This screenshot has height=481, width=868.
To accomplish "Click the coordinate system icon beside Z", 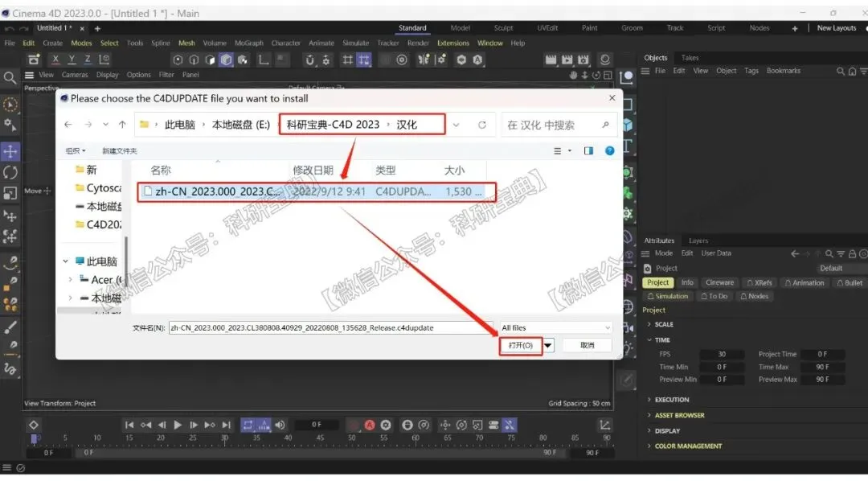I will 104,60.
